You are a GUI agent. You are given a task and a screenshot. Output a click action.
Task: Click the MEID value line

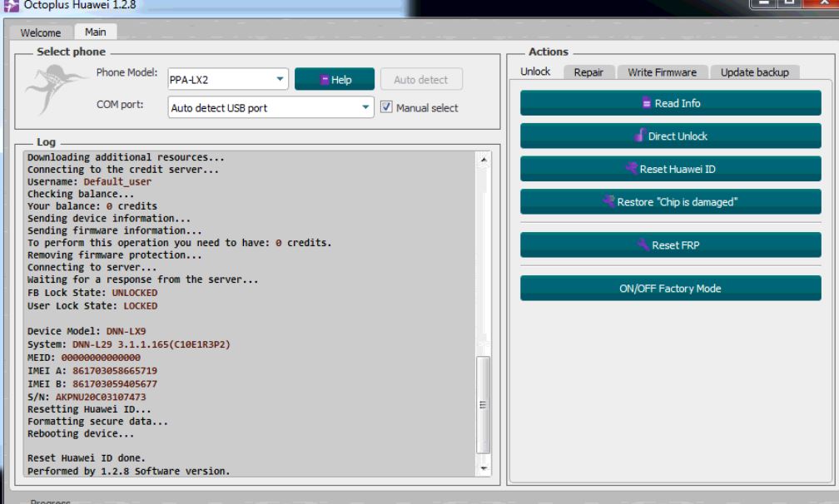point(83,357)
